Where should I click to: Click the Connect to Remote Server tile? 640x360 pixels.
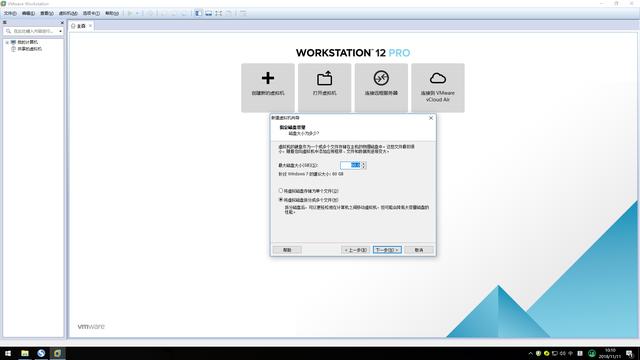coord(381,87)
